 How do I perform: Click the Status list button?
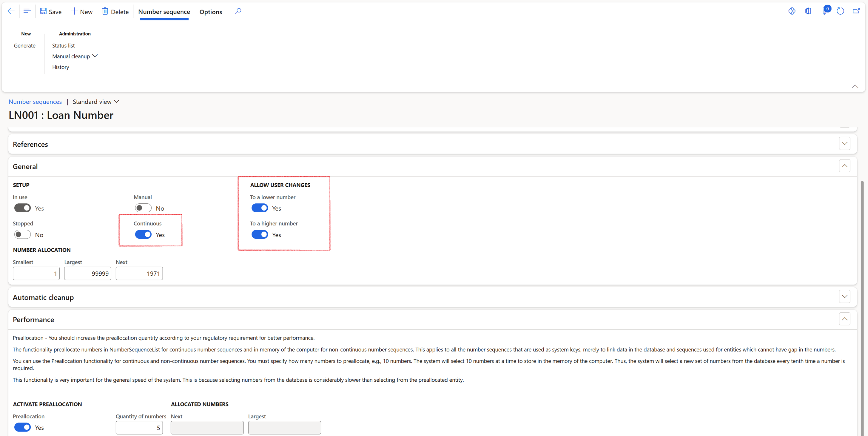[63, 45]
